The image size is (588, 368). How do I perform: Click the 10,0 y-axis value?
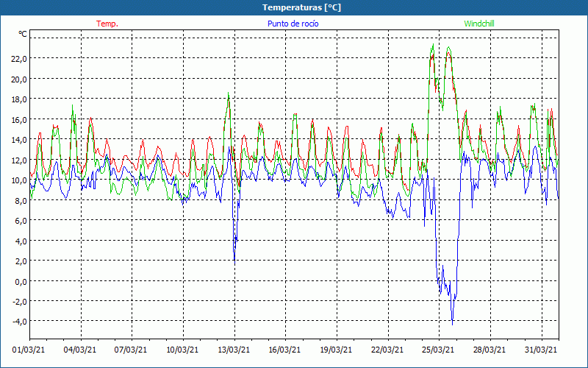[x=19, y=180]
